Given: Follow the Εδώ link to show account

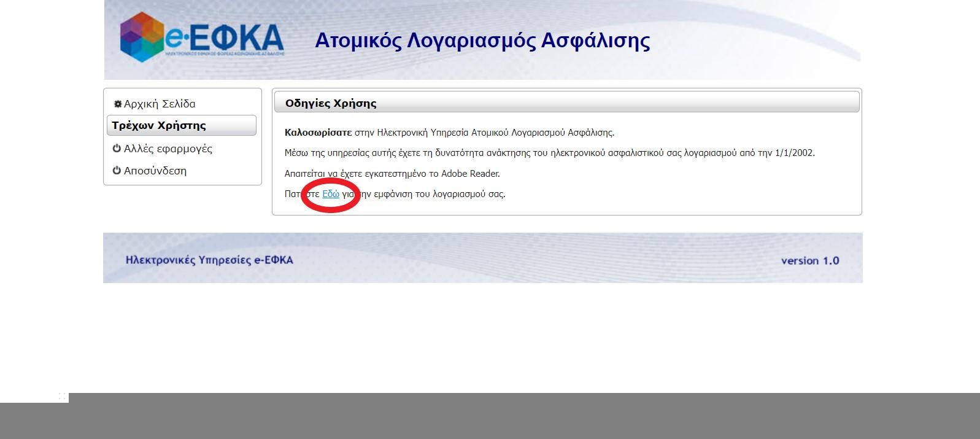Looking at the screenshot, I should point(330,194).
